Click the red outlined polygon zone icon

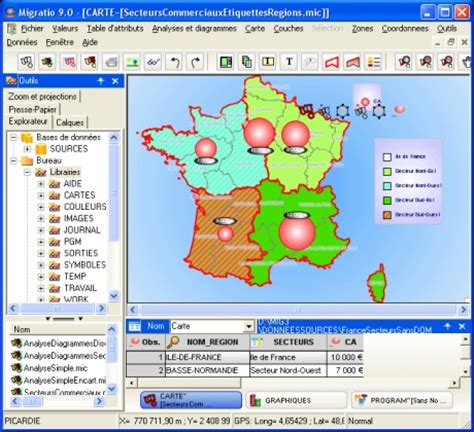pos(331,62)
